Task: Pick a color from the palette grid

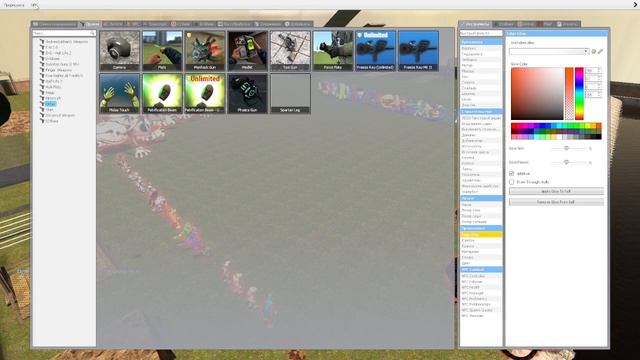Action: coord(556,131)
